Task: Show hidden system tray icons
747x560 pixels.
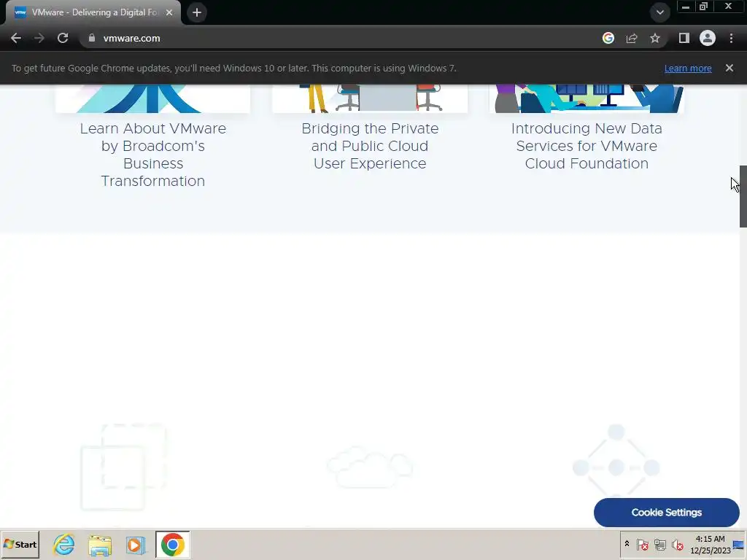Action: (627, 544)
